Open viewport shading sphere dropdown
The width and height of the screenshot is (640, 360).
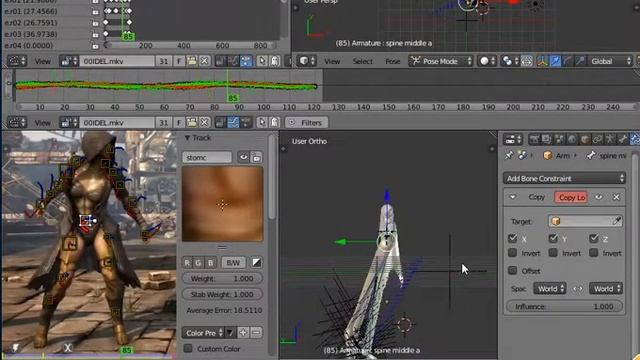pos(487,61)
